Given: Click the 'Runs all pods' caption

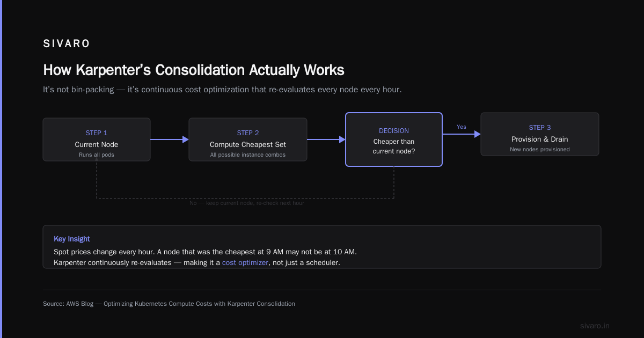Looking at the screenshot, I should pos(97,155).
